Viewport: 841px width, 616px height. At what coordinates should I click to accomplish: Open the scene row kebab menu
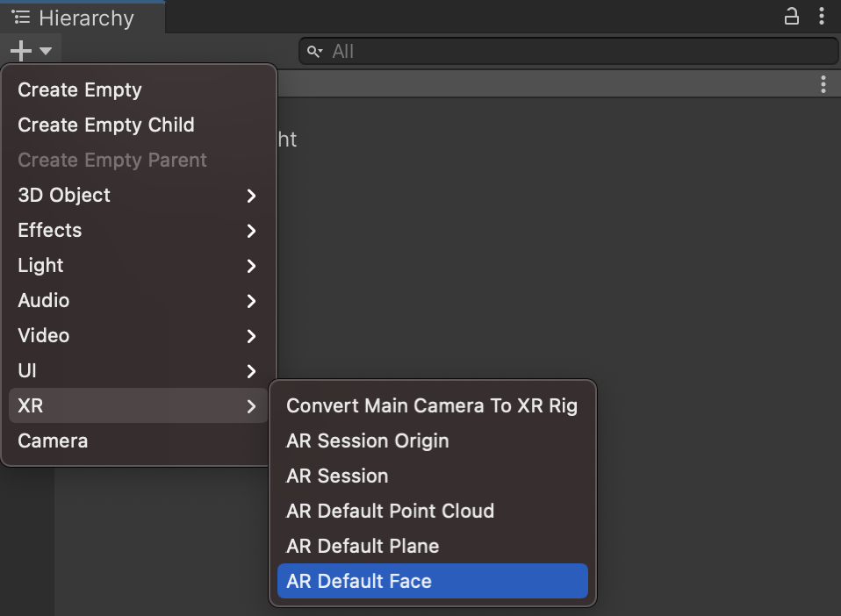(x=823, y=84)
